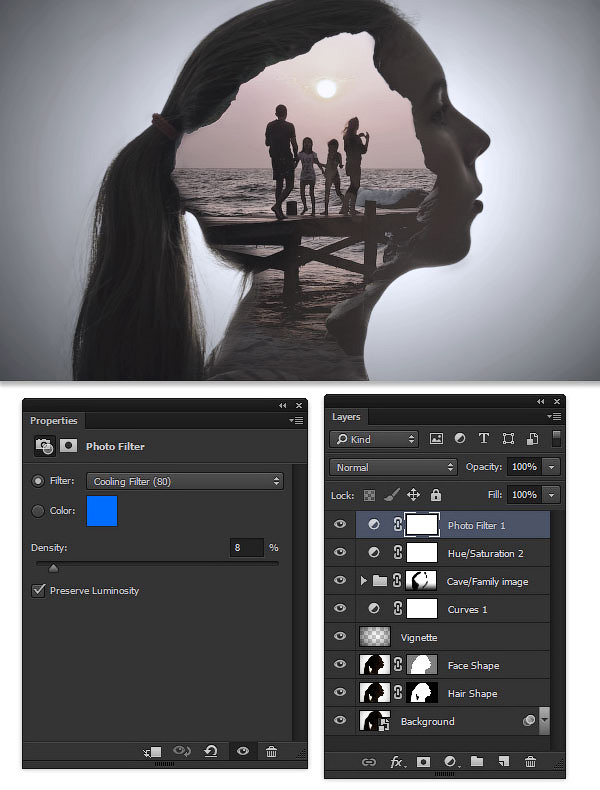Open the Normal blend mode dropdown

(x=393, y=467)
